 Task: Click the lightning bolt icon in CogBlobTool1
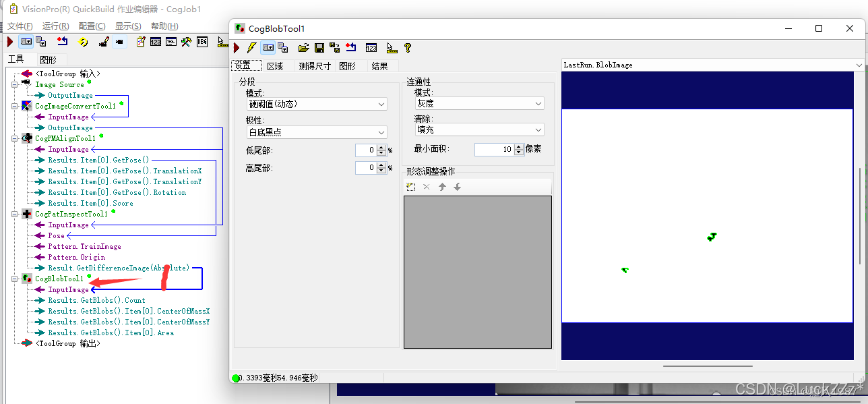(251, 48)
